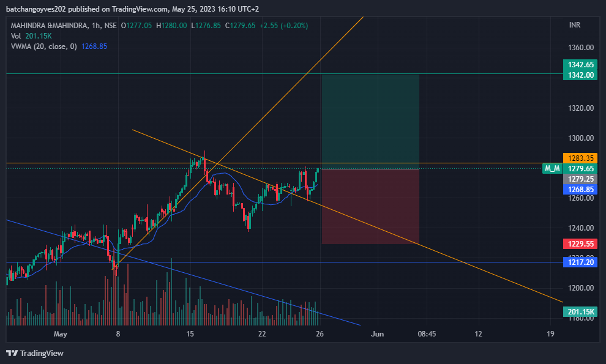Click the green 1342.00 price label
606x364 pixels.
(580, 75)
